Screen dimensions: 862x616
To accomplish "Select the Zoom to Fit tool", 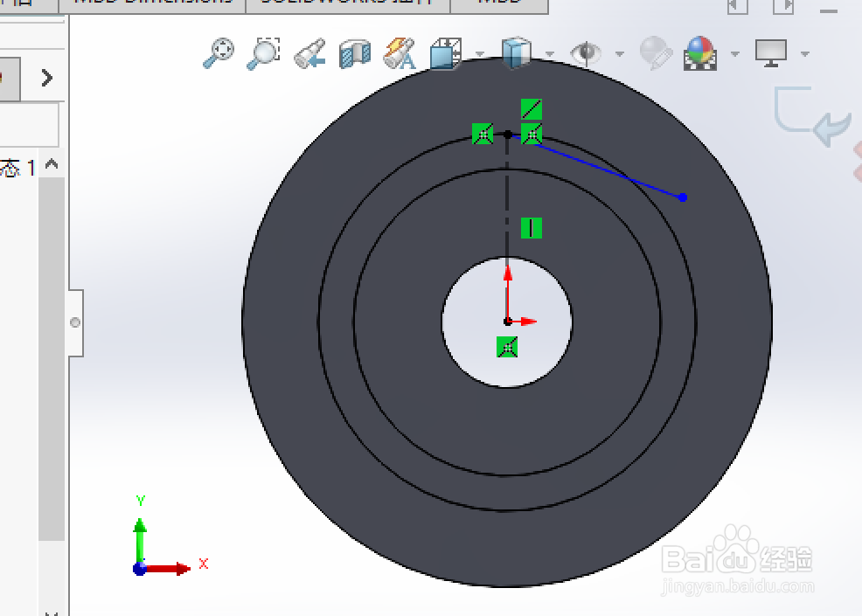I will [219, 52].
